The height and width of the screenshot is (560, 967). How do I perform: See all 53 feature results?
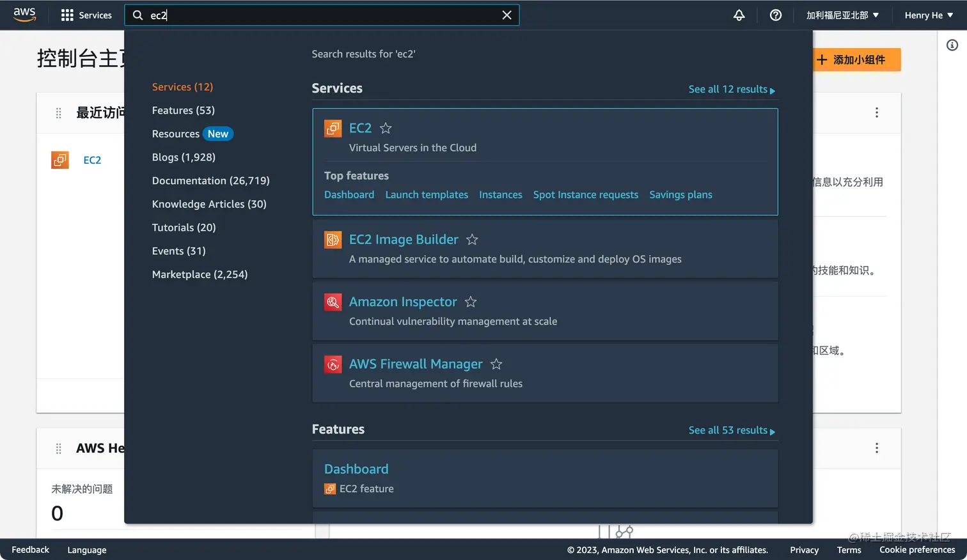[x=732, y=430]
